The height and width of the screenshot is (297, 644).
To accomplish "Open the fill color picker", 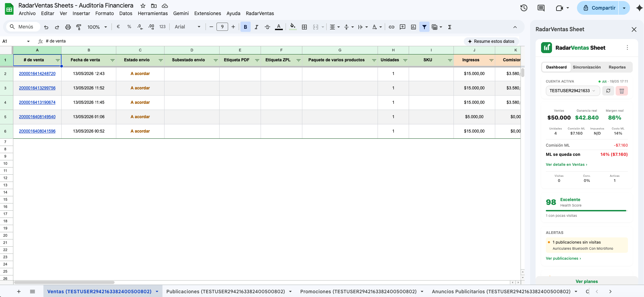I will pyautogui.click(x=293, y=27).
